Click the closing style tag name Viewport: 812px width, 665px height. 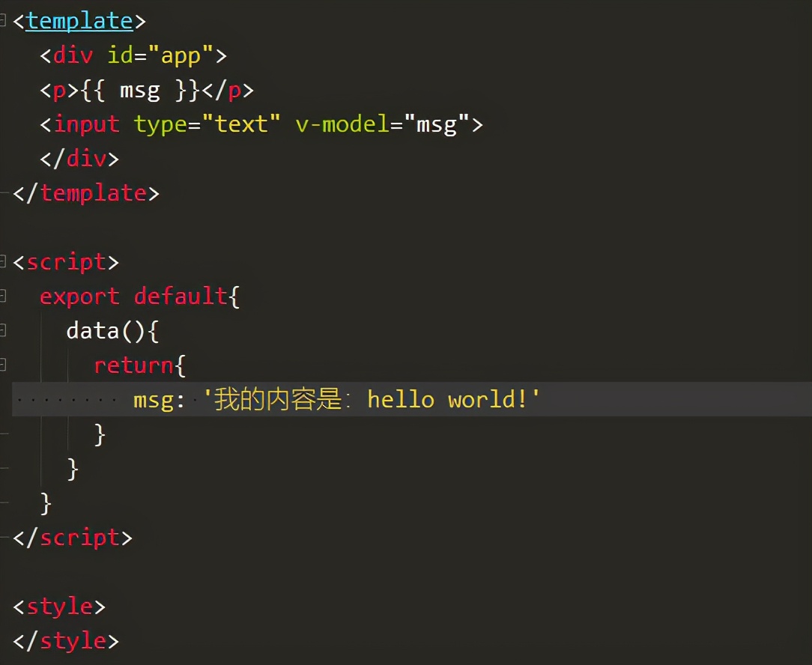73,641
